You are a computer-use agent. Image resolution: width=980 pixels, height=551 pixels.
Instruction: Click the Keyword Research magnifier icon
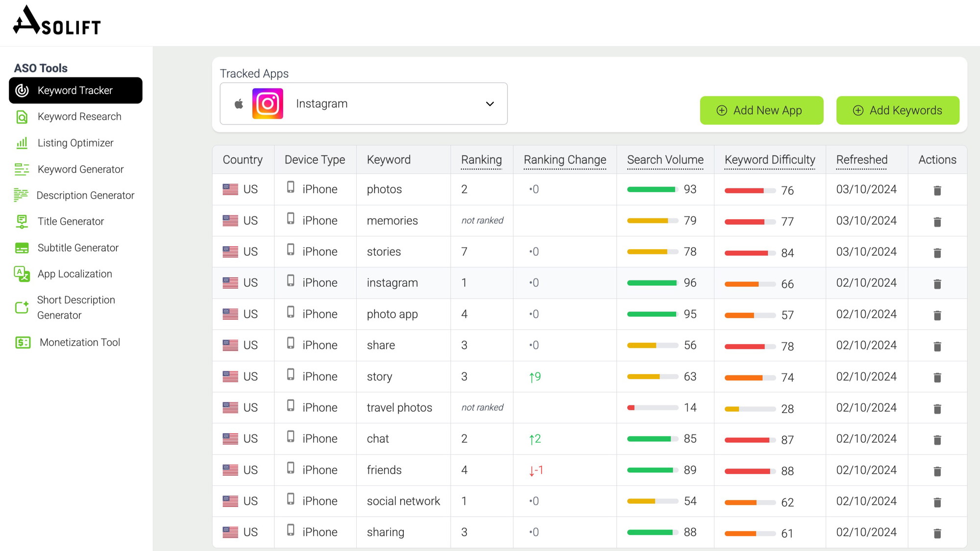tap(22, 117)
